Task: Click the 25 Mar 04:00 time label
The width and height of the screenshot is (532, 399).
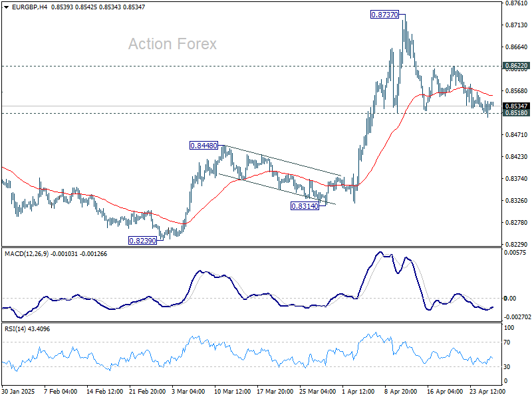Action: click(x=318, y=392)
